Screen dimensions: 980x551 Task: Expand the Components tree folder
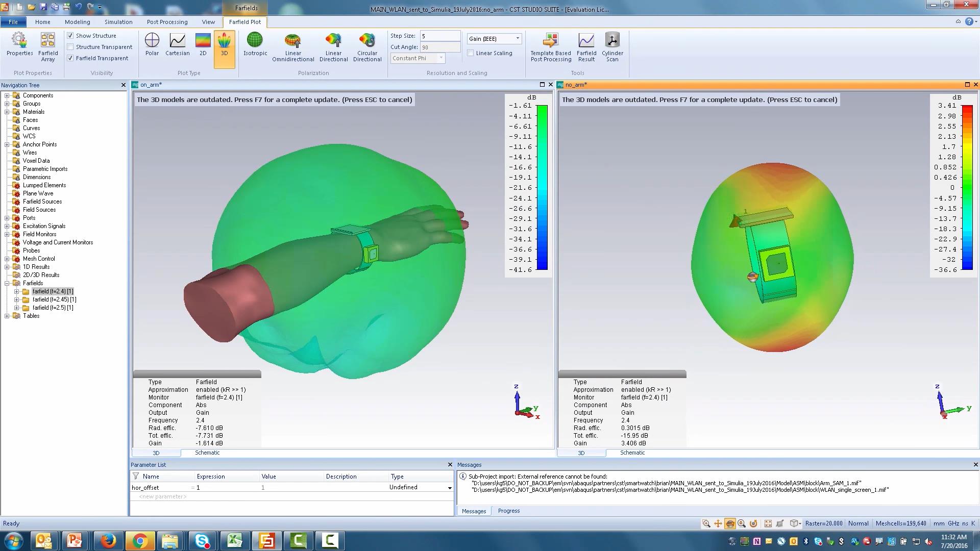pyautogui.click(x=7, y=95)
